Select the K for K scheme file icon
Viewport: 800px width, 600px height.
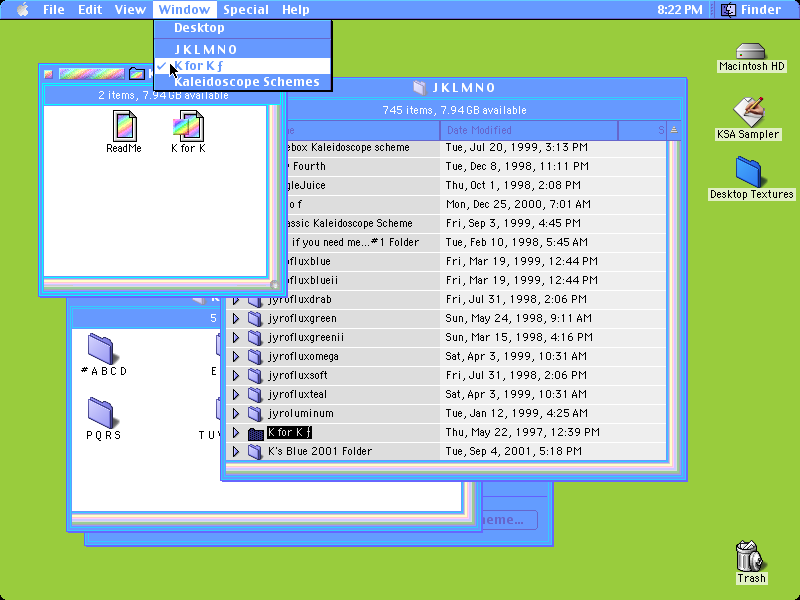[188, 126]
